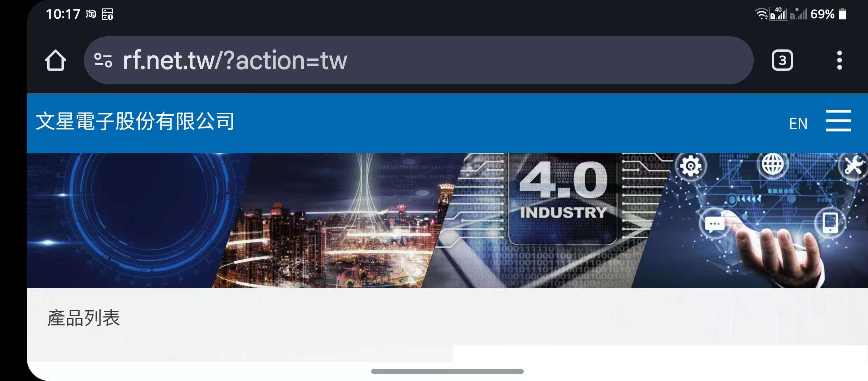Open Chrome three-dot overflow menu
The image size is (868, 381).
point(839,60)
